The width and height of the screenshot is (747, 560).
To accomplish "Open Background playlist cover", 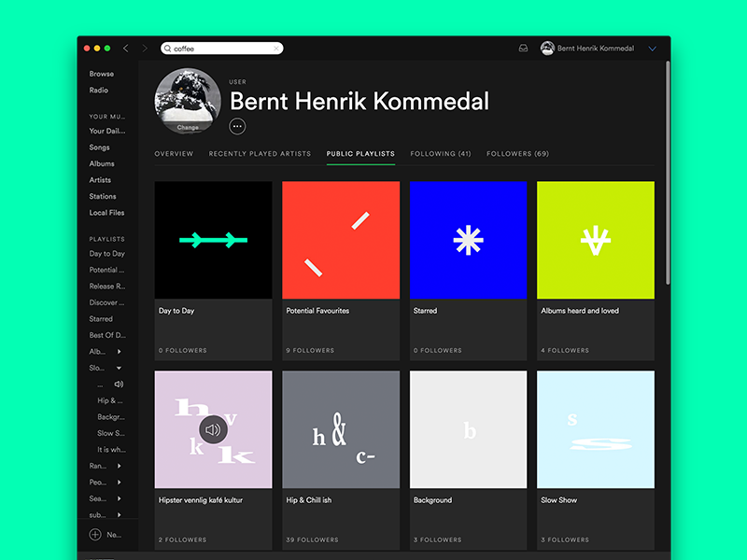I will pyautogui.click(x=469, y=429).
